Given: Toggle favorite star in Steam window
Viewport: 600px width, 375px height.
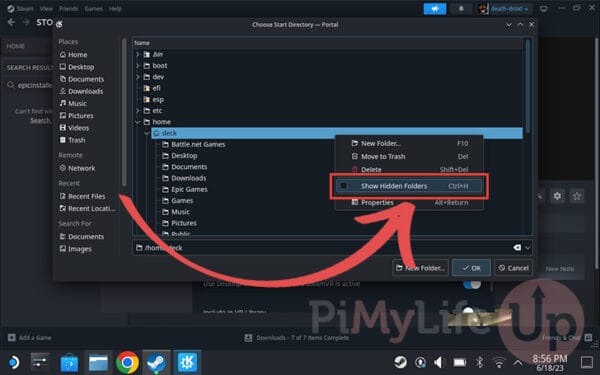Looking at the screenshot, I should (577, 196).
